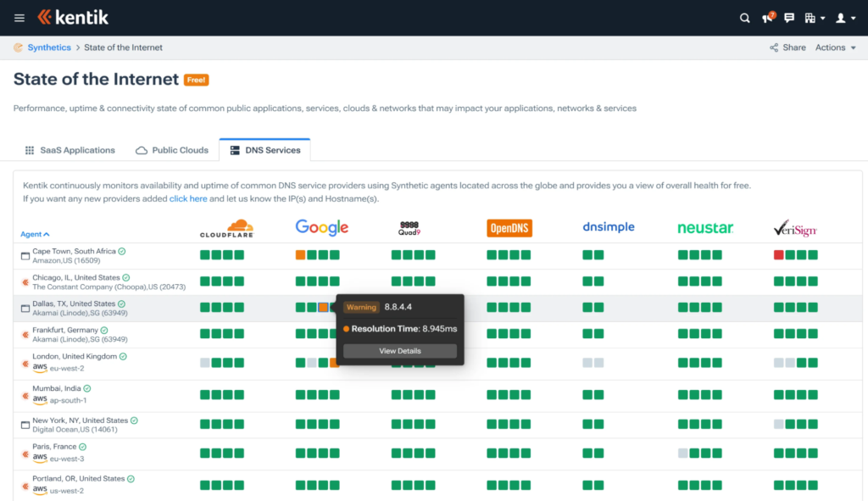Click the search magnifier icon
This screenshot has width=868, height=501.
tap(744, 19)
